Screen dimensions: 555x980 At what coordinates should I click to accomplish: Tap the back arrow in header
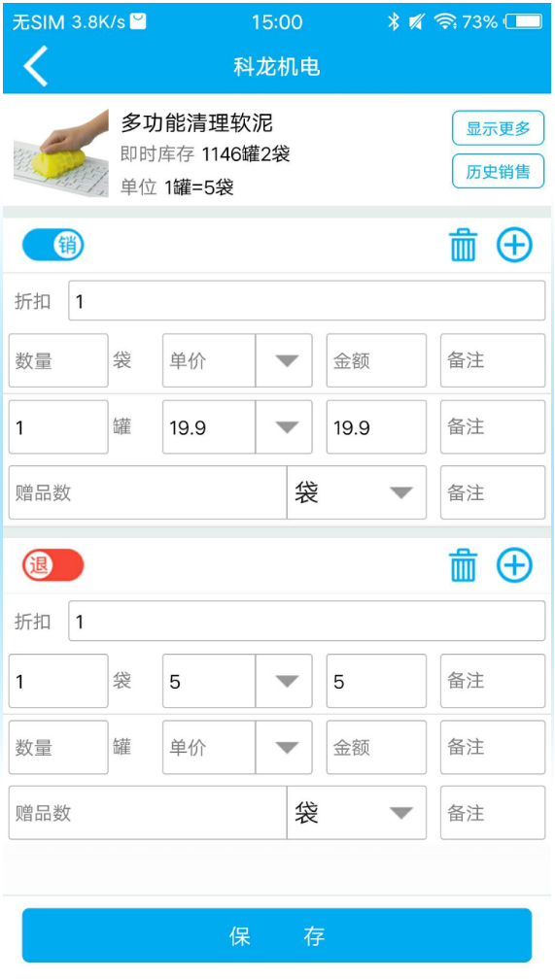[x=36, y=66]
